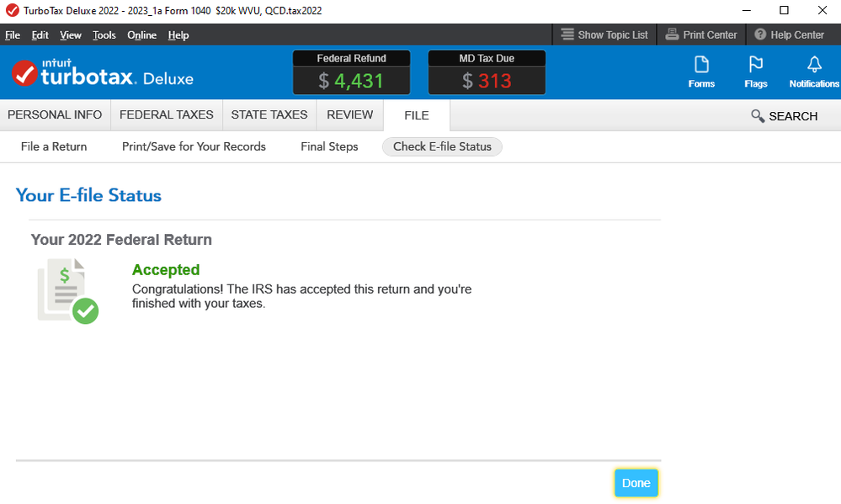
Task: Close the TurboTax window
Action: pyautogui.click(x=822, y=11)
